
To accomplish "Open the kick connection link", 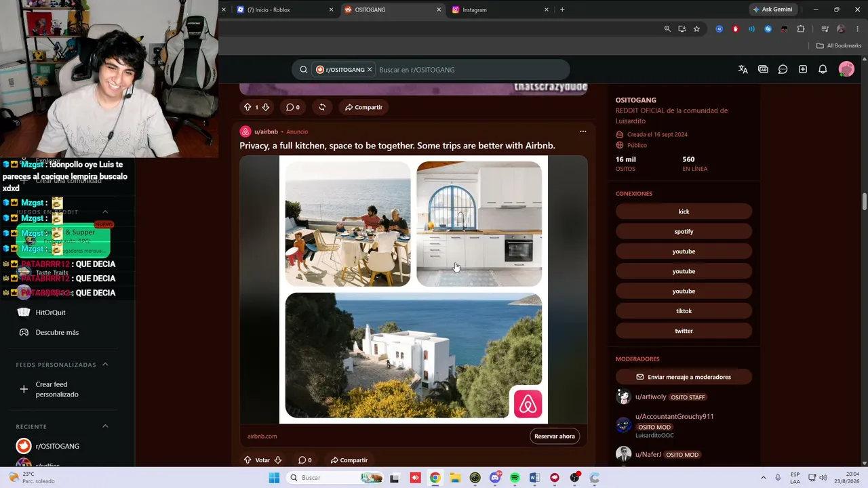I will click(684, 211).
